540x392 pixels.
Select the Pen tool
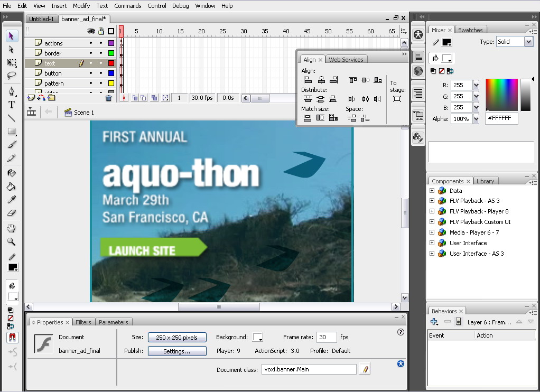pos(12,91)
